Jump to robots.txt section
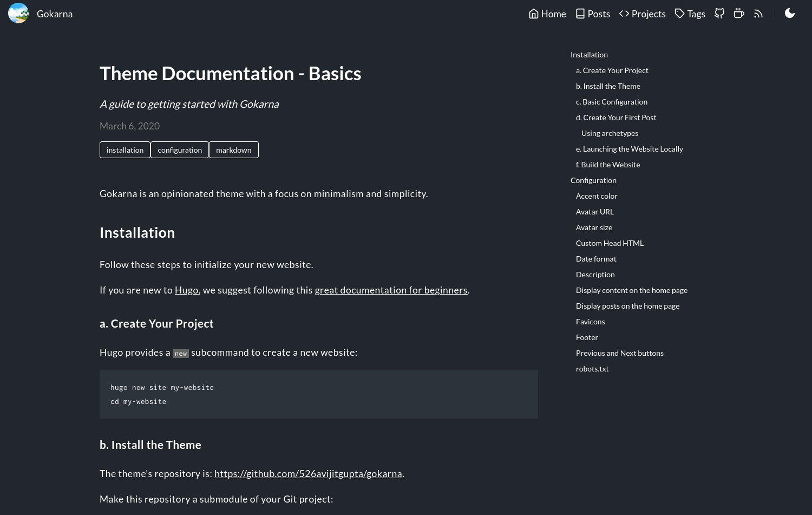 (592, 369)
